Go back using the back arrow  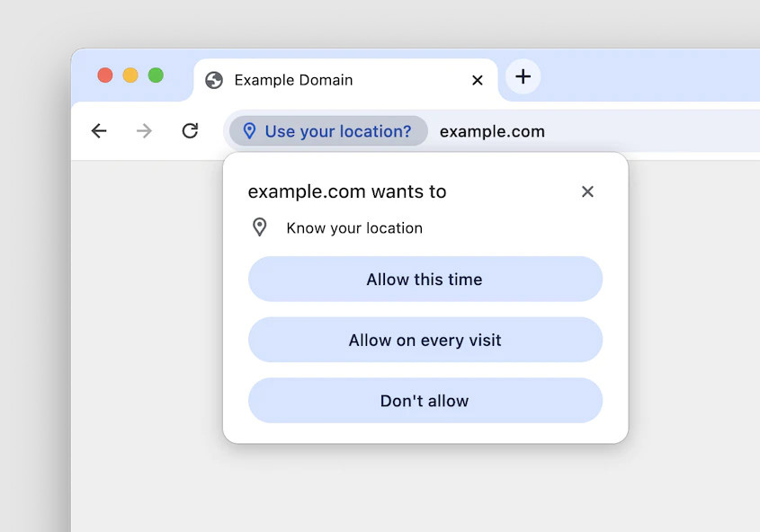[x=99, y=130]
